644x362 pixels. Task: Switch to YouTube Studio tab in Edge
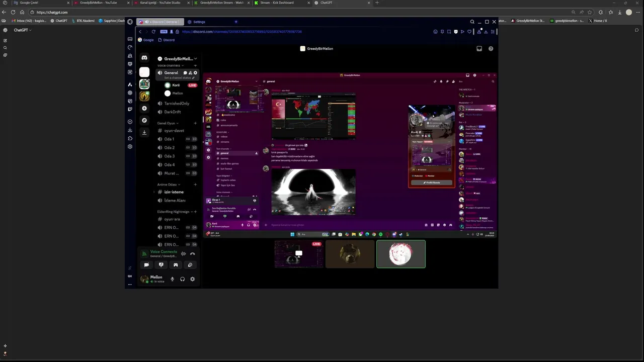[x=160, y=3]
